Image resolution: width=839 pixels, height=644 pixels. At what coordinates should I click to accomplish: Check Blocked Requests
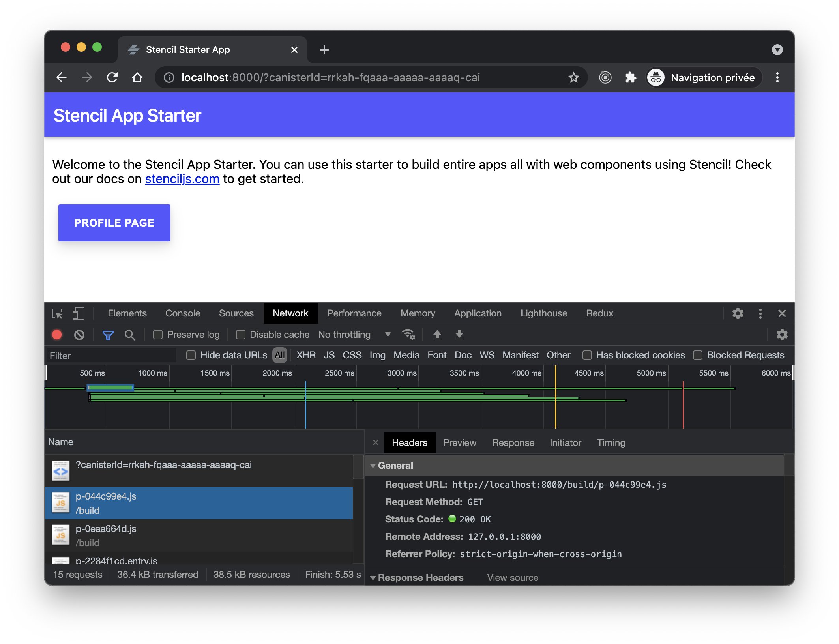pyautogui.click(x=698, y=355)
